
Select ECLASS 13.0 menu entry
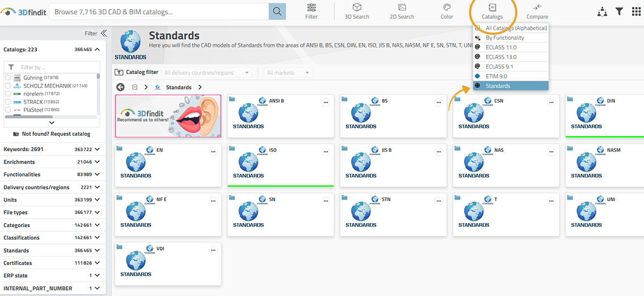tap(511, 57)
